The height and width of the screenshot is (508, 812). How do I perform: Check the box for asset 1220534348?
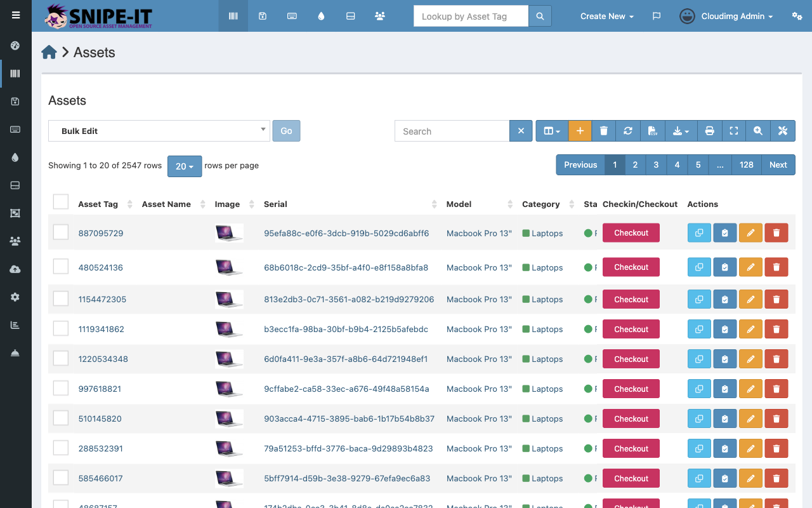click(x=61, y=358)
